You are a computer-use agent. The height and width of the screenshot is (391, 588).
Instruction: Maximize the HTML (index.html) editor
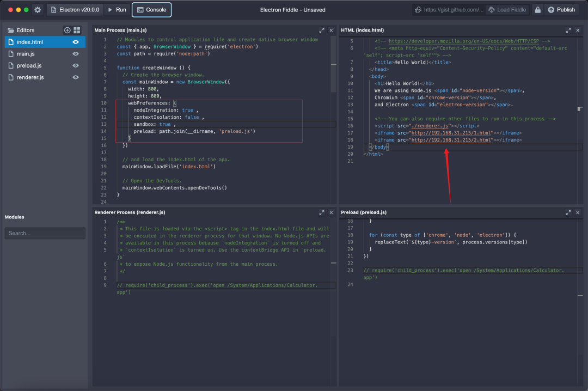pos(568,30)
